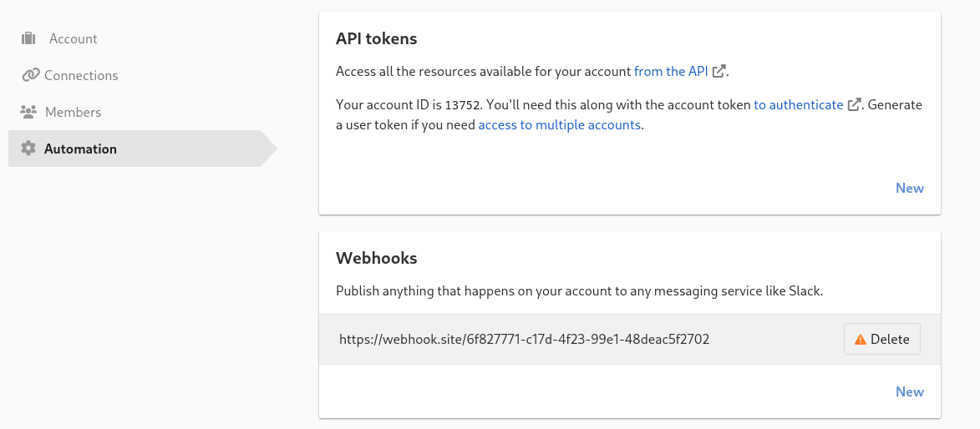Click the Webhooks section heading
Viewport: 980px width, 429px height.
point(376,258)
